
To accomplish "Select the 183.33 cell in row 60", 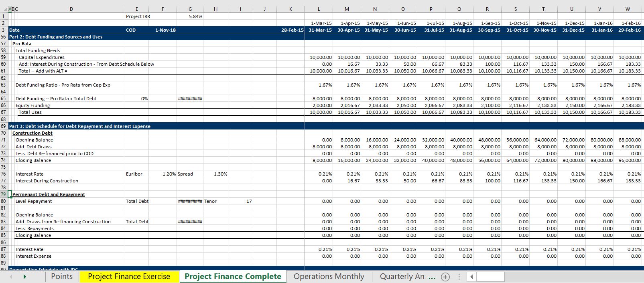I will (633, 64).
